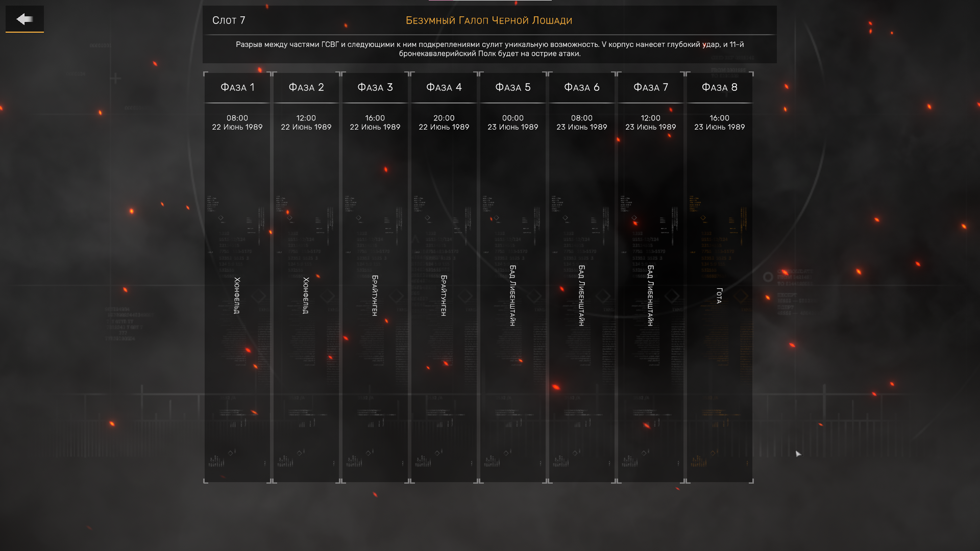The height and width of the screenshot is (551, 980).
Task: Open the Фаза 7 phase header
Action: pyautogui.click(x=651, y=87)
